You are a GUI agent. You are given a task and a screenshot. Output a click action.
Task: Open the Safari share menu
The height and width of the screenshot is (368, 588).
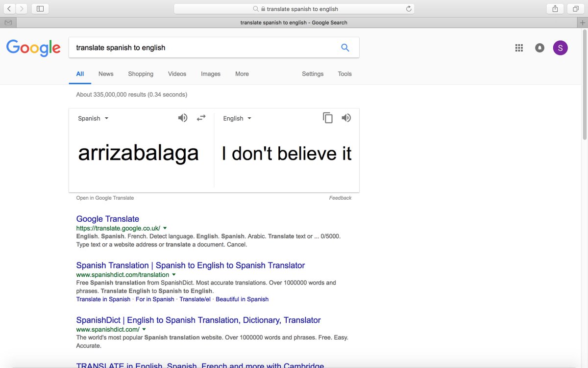click(555, 9)
